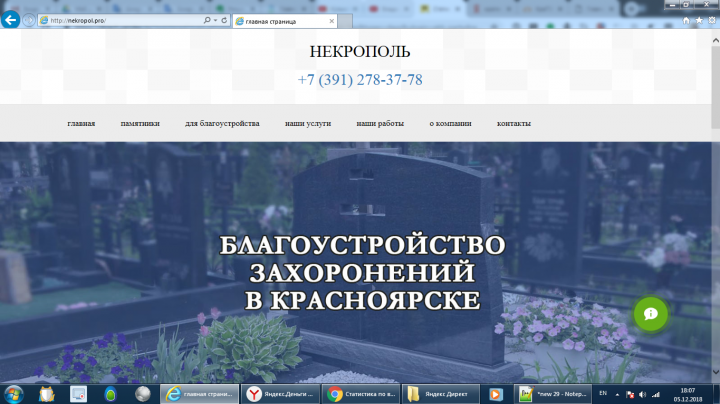This screenshot has width=720, height=404.
Task: Open the 'контакты' menu item
Action: [514, 123]
